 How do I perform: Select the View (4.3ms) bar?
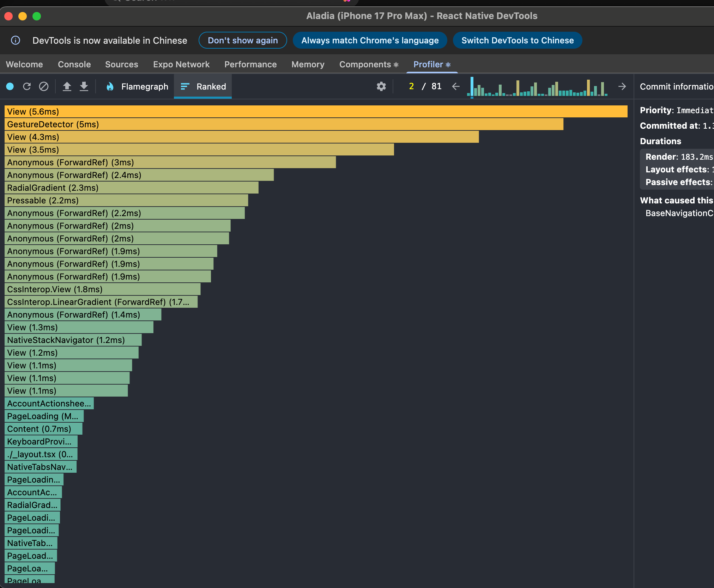click(x=242, y=137)
